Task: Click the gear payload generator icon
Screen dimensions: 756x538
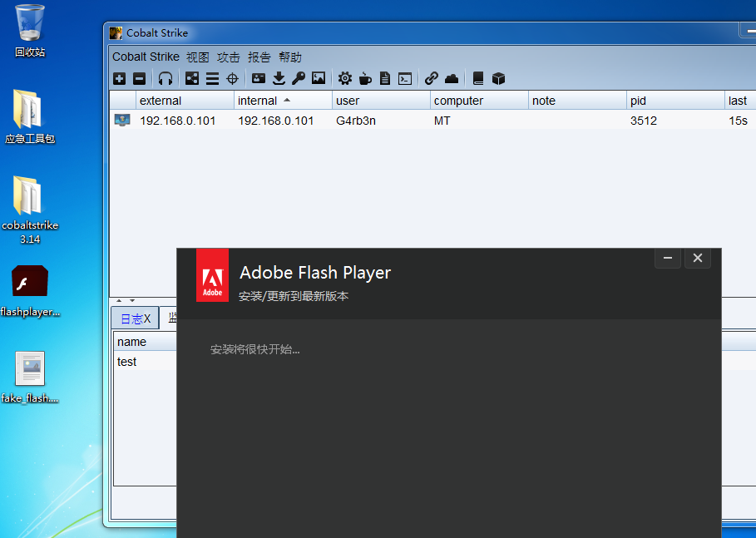Action: point(344,78)
